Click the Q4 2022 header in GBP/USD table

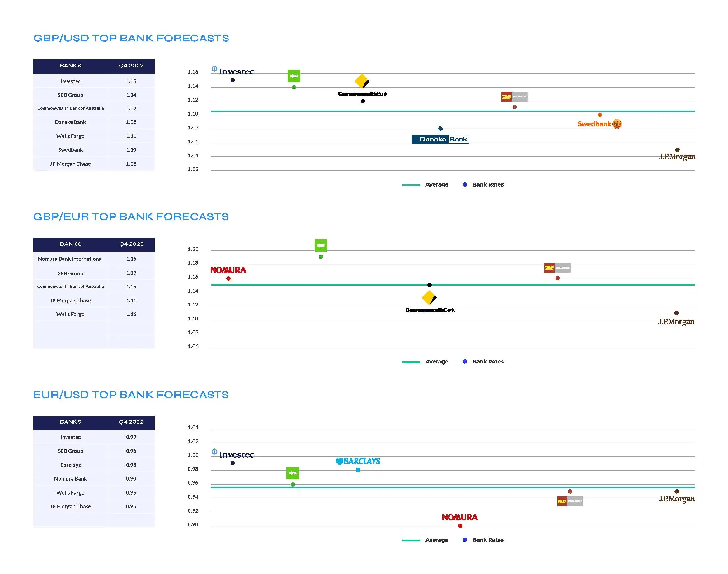pos(131,65)
